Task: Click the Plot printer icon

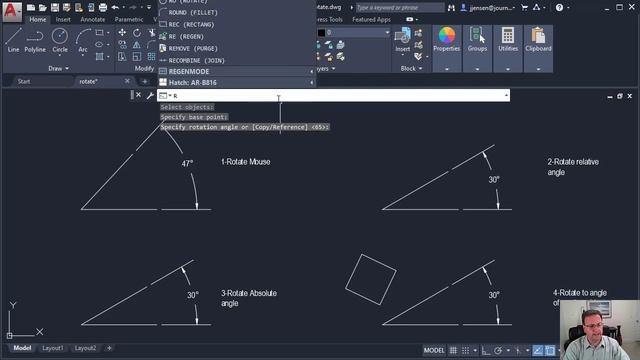Action: (x=103, y=7)
